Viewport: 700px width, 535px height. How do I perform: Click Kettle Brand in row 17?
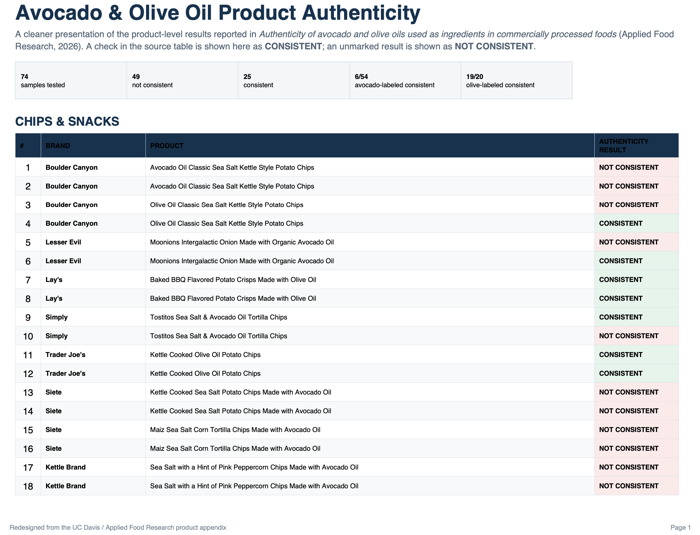point(66,467)
